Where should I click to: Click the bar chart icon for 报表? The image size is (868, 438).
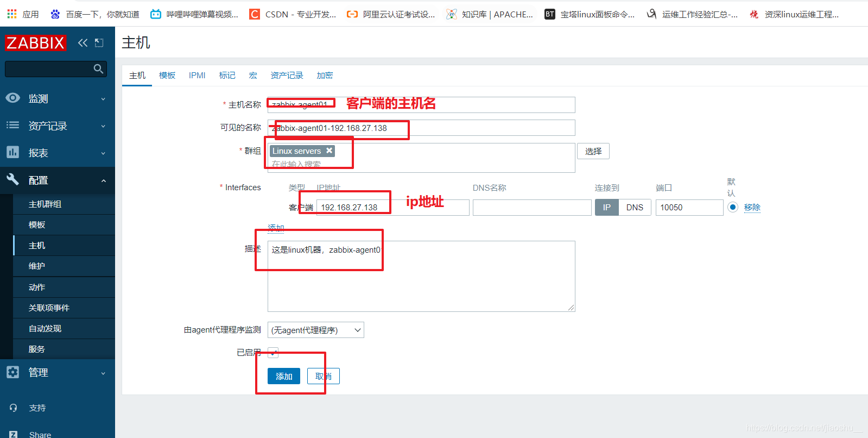tap(12, 152)
